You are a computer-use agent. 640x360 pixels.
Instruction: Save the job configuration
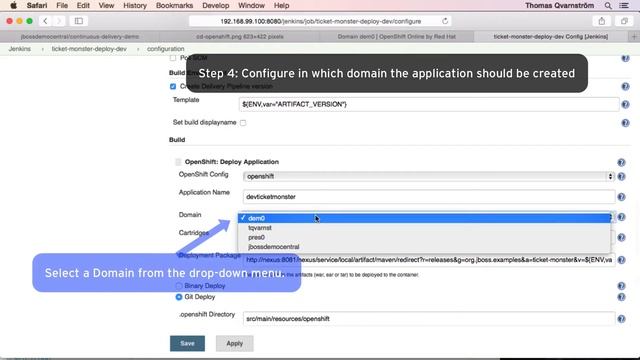(x=187, y=344)
